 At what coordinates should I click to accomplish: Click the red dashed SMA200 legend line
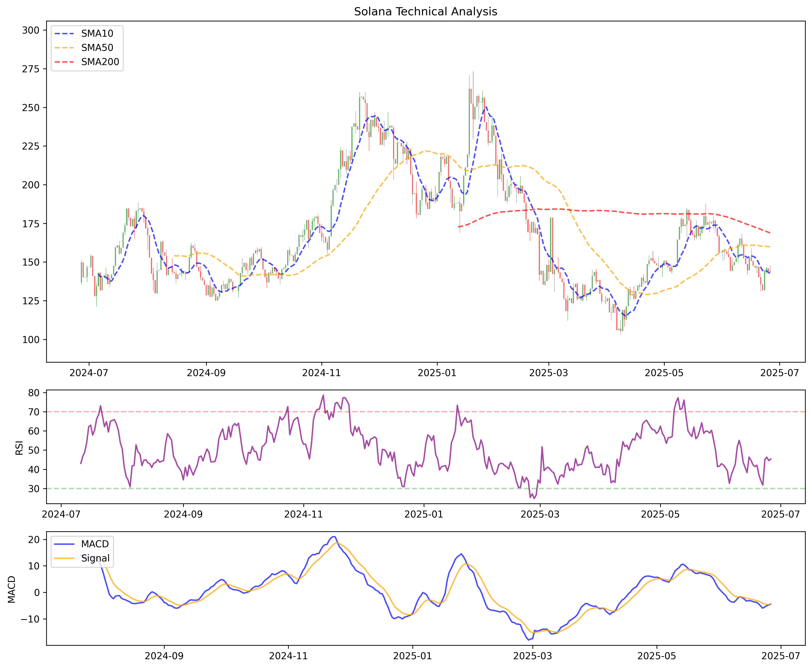65,62
